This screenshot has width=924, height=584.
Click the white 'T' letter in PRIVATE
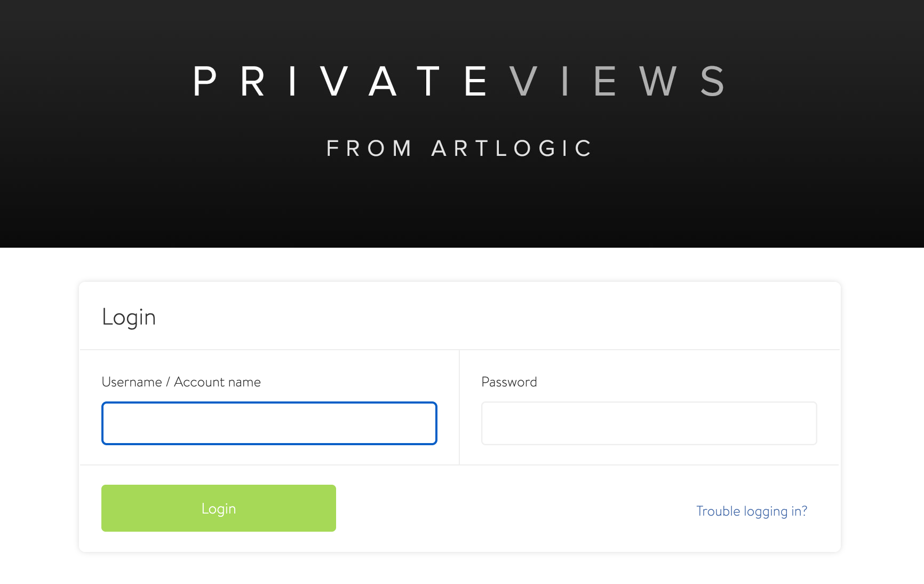[428, 82]
